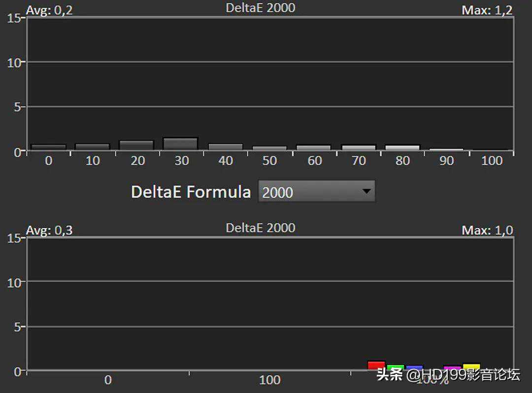Select the grayscale bar at 30

pos(180,144)
